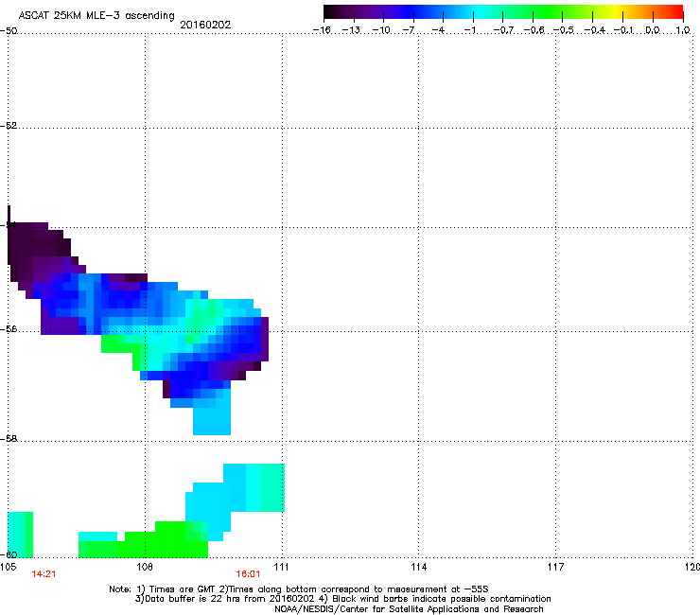The height and width of the screenshot is (615, 700).
Task: Click the -56 latitude axis label
Action: coord(9,329)
